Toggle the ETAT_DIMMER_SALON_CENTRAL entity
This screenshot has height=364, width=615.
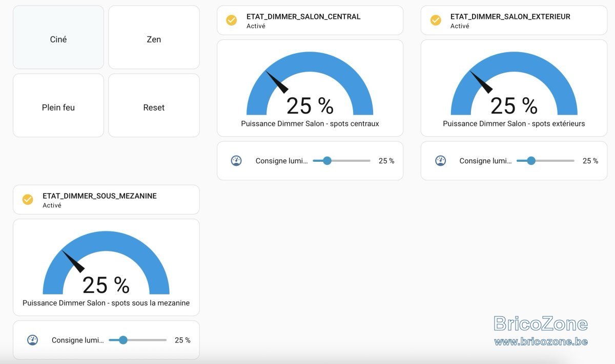coord(310,20)
